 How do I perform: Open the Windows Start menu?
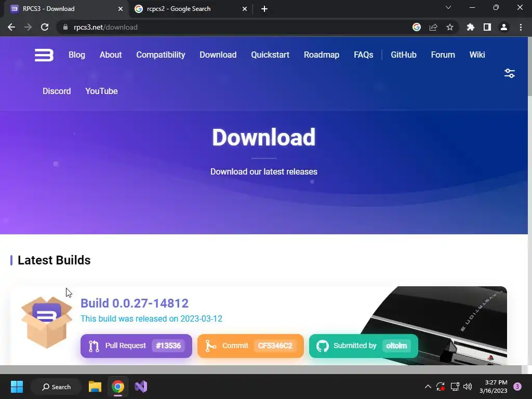17,387
